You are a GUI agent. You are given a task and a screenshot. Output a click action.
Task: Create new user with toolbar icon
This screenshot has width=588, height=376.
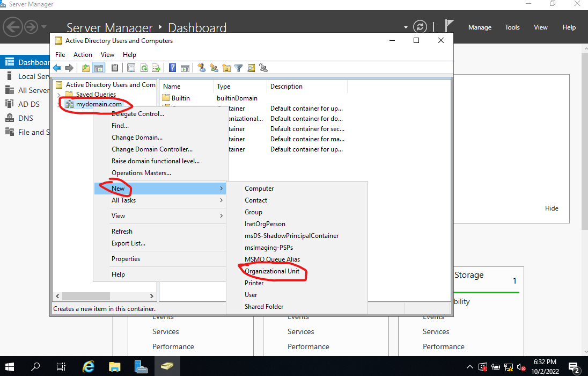(x=201, y=68)
